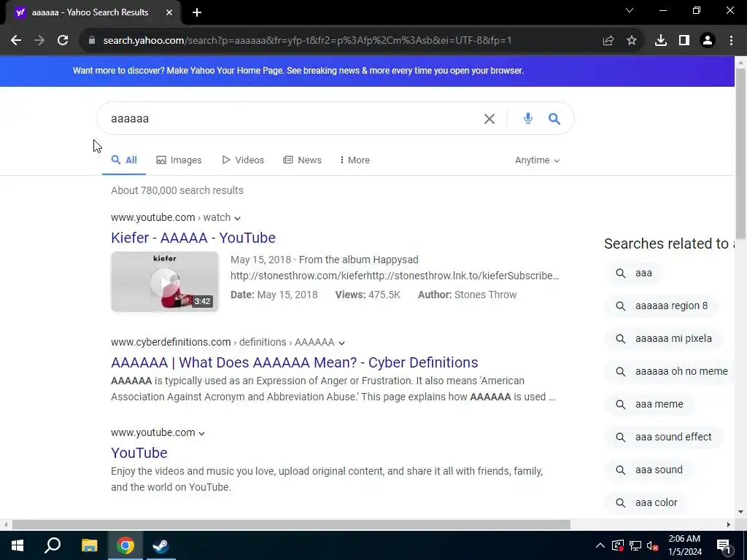Share this page via share icon
747x560 pixels.
pyautogui.click(x=608, y=41)
